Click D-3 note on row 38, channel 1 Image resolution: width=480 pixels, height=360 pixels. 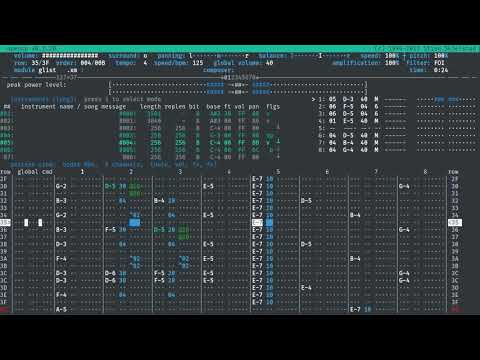[x=61, y=244]
